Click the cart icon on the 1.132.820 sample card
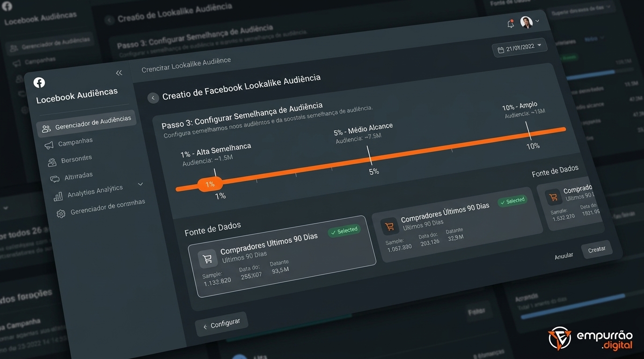644x359 pixels. coord(207,258)
